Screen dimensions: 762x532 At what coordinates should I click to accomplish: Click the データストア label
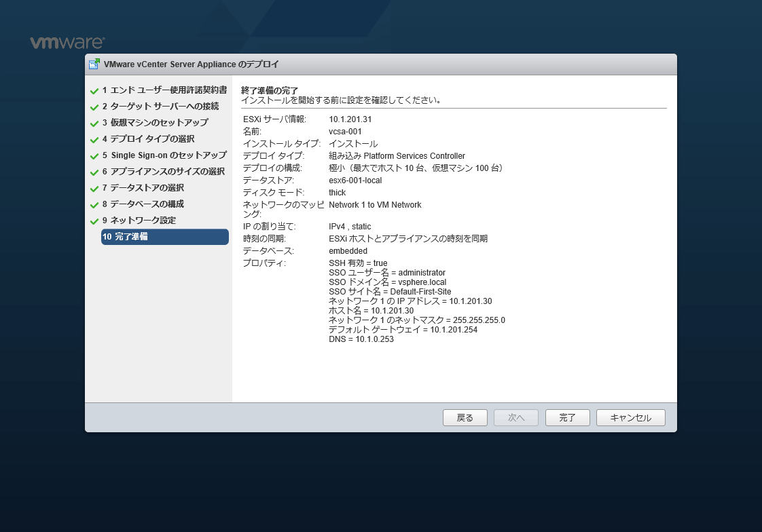(x=269, y=180)
